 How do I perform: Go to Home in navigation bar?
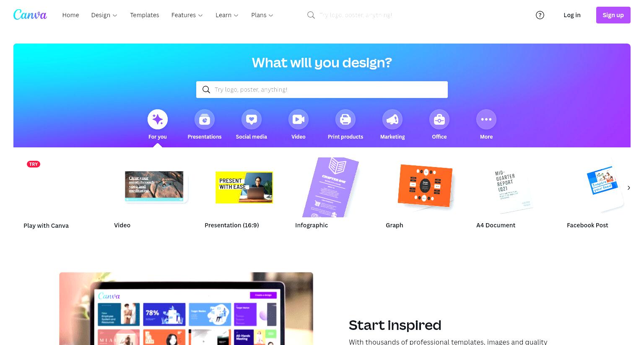click(70, 15)
